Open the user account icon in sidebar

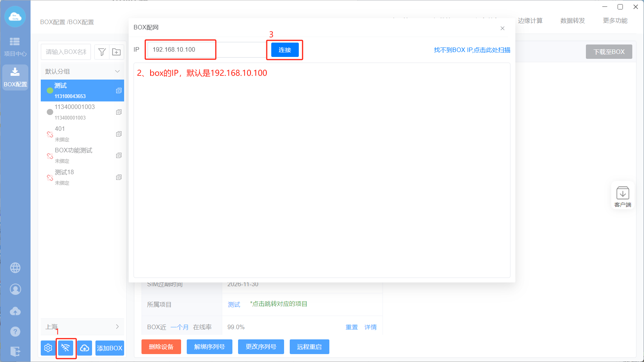[15, 289]
